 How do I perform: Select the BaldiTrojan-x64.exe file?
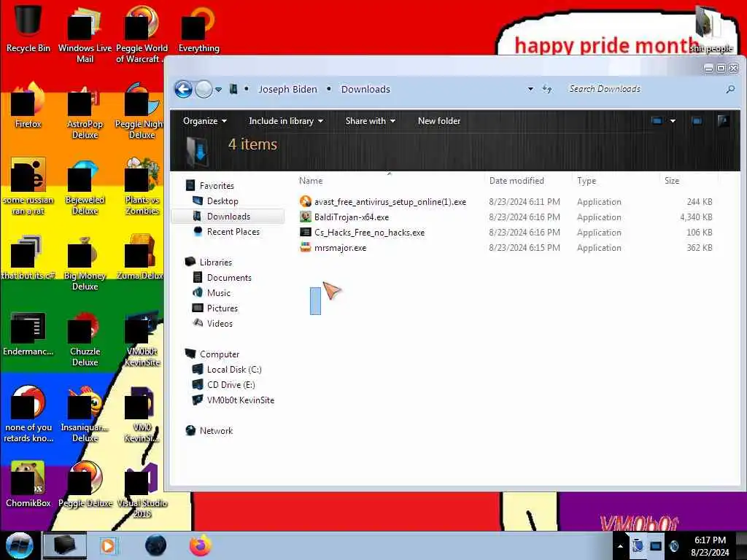[352, 217]
